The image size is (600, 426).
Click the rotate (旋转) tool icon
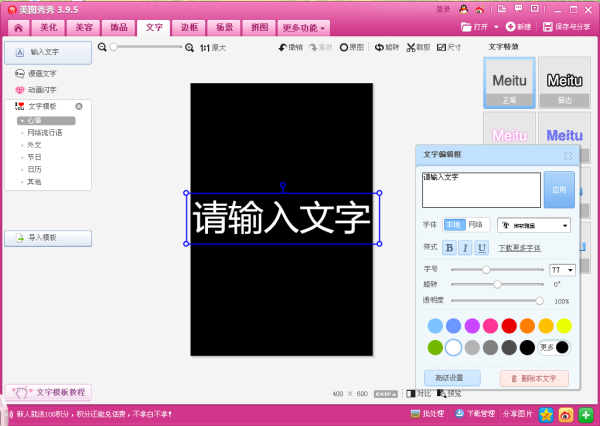coord(380,47)
